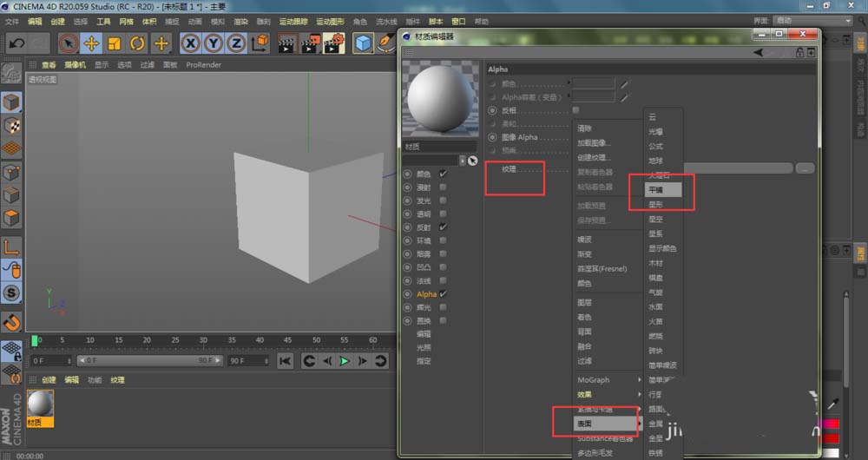
Task: Click 指定 entry under channel list
Action: [x=424, y=361]
